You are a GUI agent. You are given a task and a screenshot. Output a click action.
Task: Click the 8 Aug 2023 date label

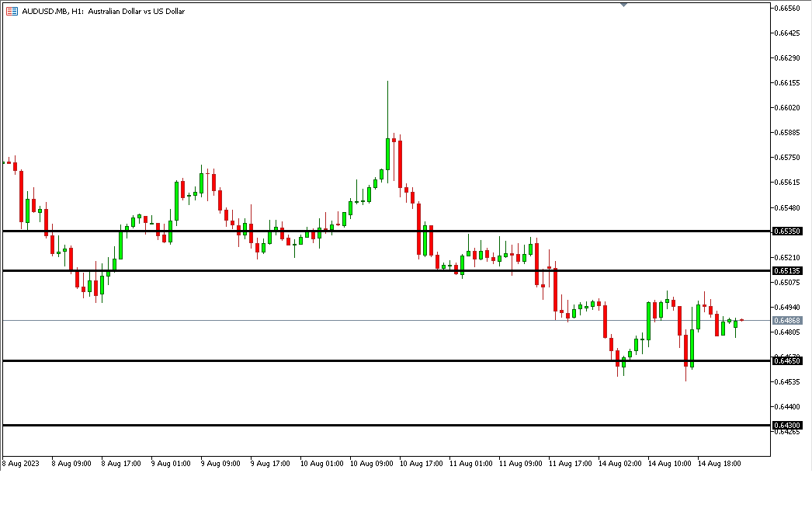click(20, 464)
